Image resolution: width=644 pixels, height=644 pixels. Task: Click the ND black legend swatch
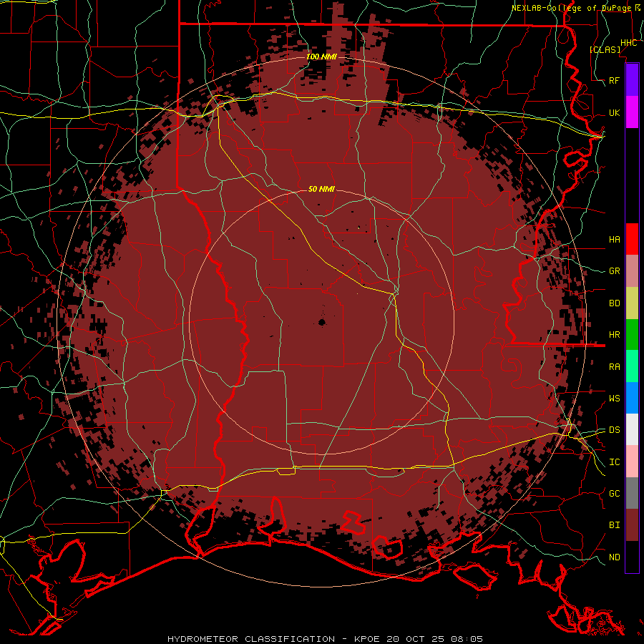pyautogui.click(x=632, y=557)
